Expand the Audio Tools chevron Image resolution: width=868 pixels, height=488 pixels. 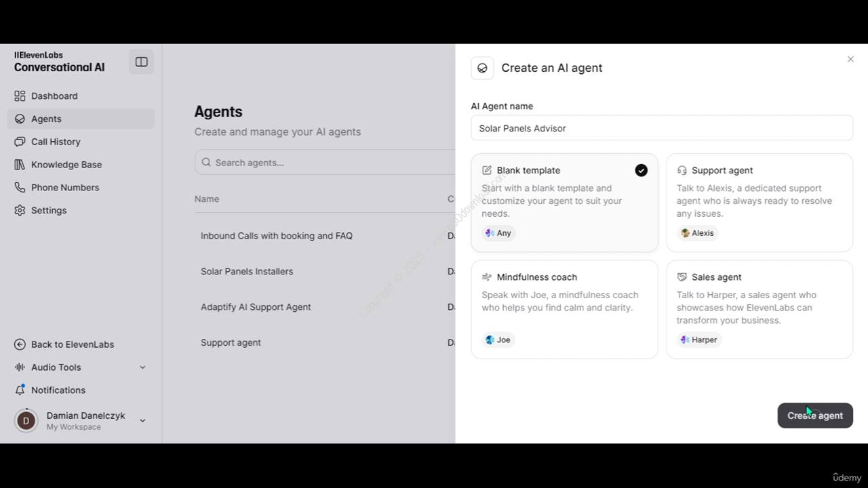[x=142, y=367]
